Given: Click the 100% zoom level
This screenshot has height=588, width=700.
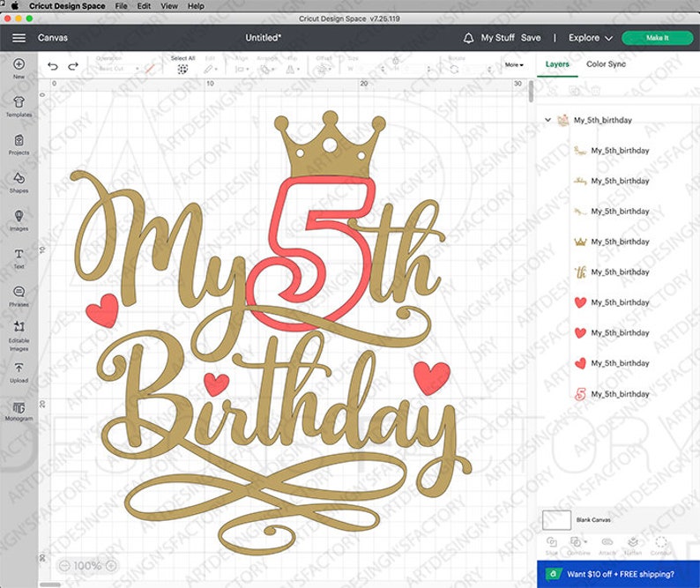Looking at the screenshot, I should point(87,566).
